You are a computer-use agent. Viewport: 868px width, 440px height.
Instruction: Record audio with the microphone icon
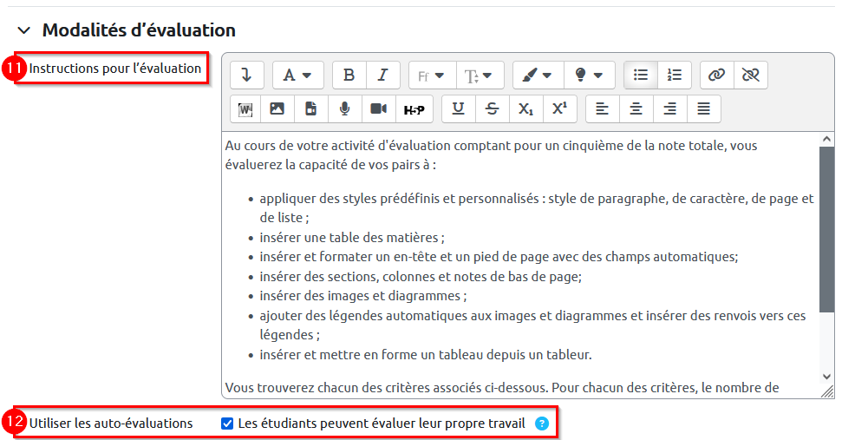click(344, 108)
